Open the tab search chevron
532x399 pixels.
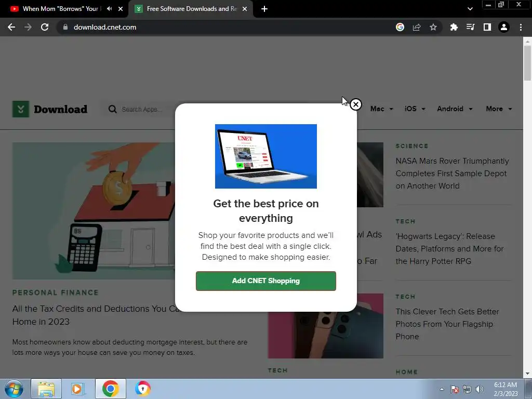click(470, 9)
